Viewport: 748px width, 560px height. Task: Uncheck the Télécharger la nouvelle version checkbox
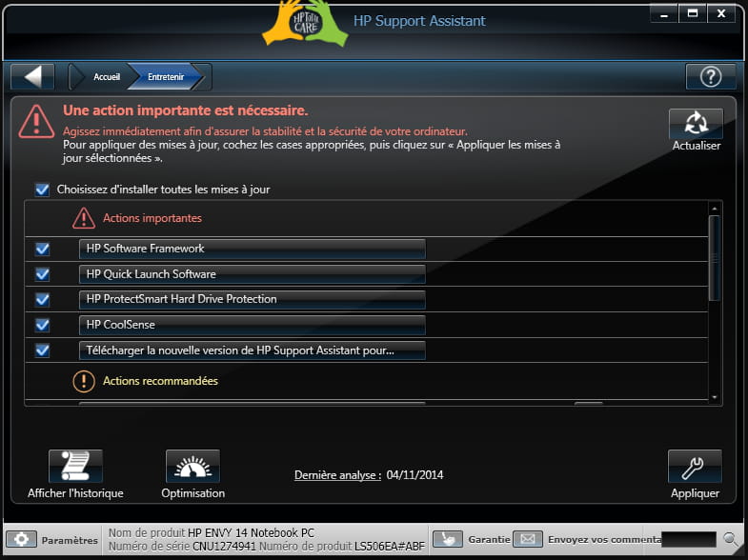(43, 350)
